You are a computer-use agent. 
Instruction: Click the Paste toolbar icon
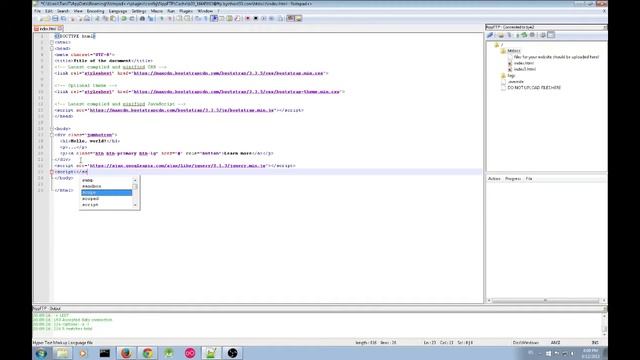(x=113, y=18)
